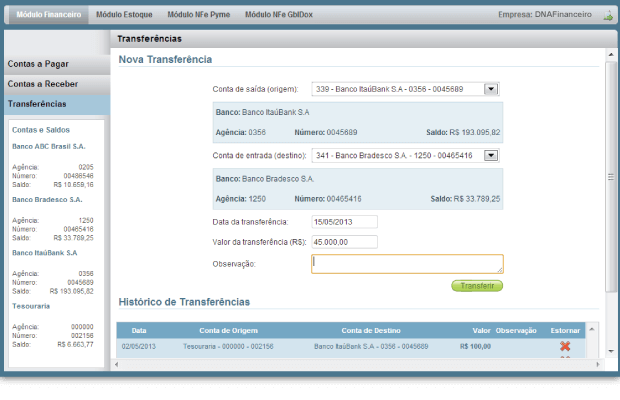Click the Conta de Origem column header
This screenshot has height=400, width=620.
[229, 331]
